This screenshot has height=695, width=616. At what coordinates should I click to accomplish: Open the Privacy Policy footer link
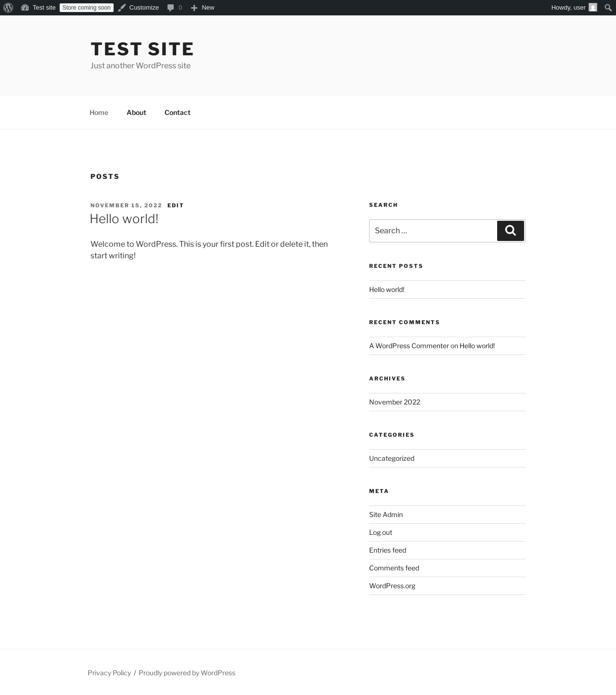pyautogui.click(x=109, y=673)
